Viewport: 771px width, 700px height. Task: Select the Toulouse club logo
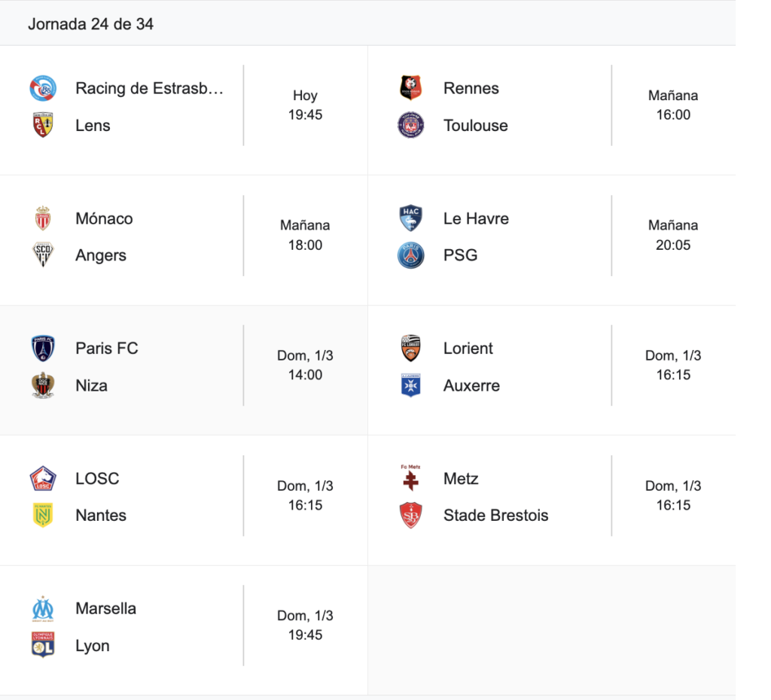pos(411,126)
